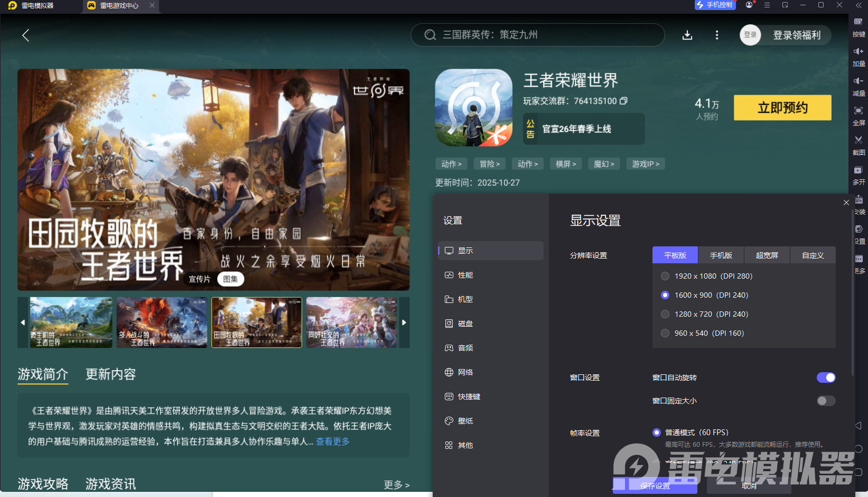Click the right carousel arrow for screenshots
The image size is (868, 497).
pyautogui.click(x=404, y=323)
